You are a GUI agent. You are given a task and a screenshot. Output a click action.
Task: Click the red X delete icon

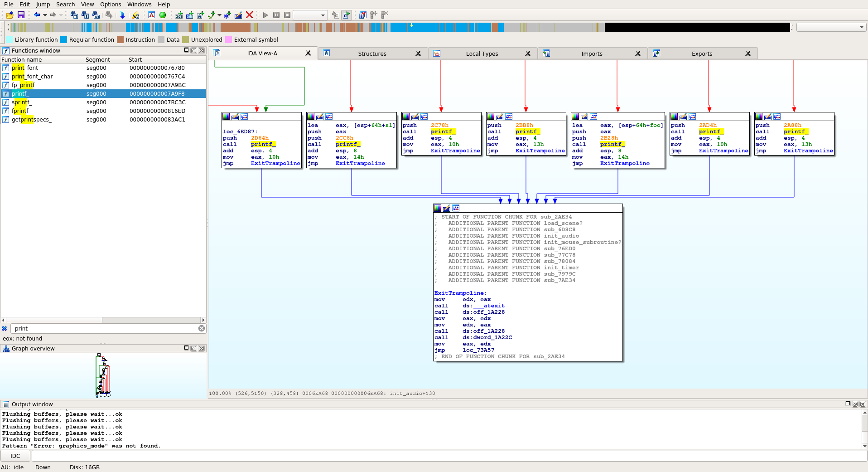click(x=249, y=15)
